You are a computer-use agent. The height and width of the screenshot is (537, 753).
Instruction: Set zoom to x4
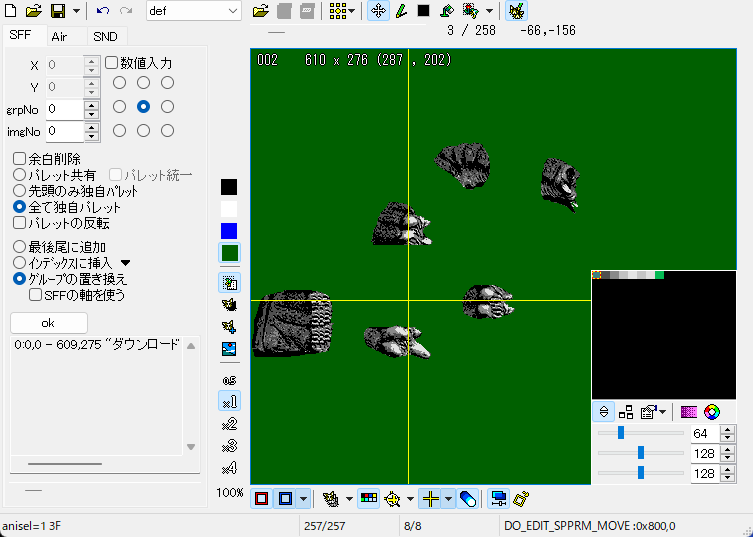[x=230, y=468]
